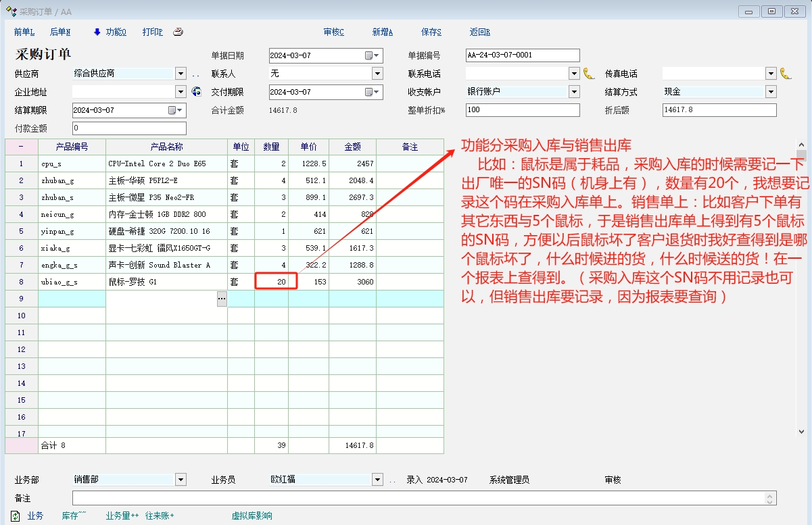Click the printer icon in the toolbar

(x=178, y=32)
